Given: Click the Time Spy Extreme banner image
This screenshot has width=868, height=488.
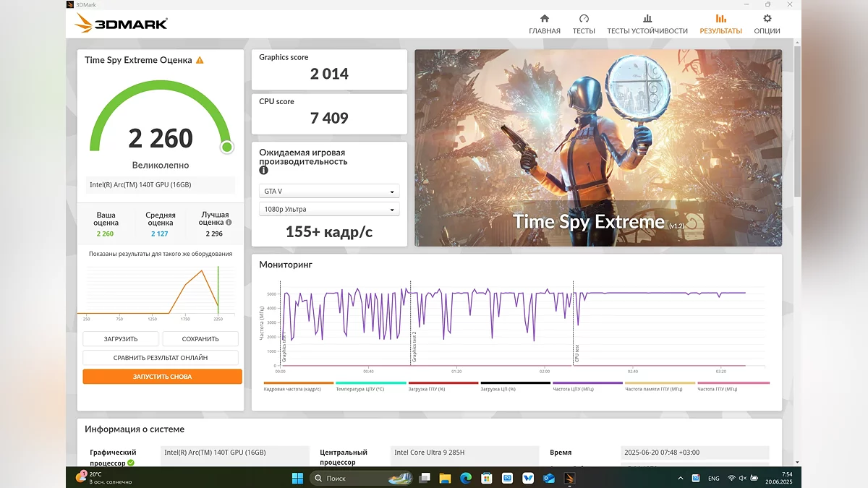Looking at the screenshot, I should pos(598,147).
